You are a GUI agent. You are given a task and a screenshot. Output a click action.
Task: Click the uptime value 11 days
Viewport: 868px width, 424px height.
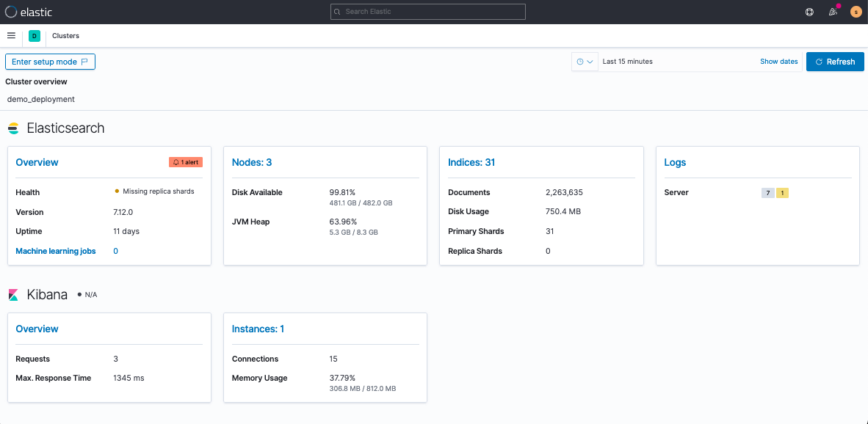coord(126,231)
